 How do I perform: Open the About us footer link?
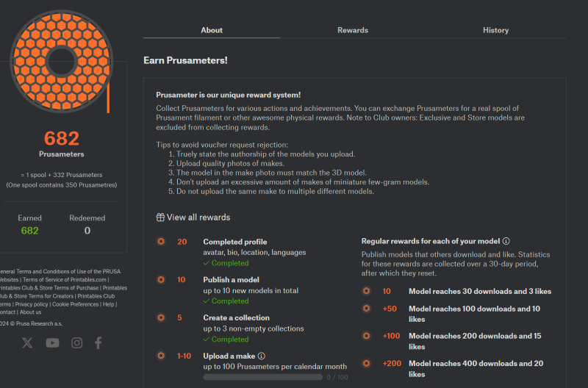[x=30, y=312]
